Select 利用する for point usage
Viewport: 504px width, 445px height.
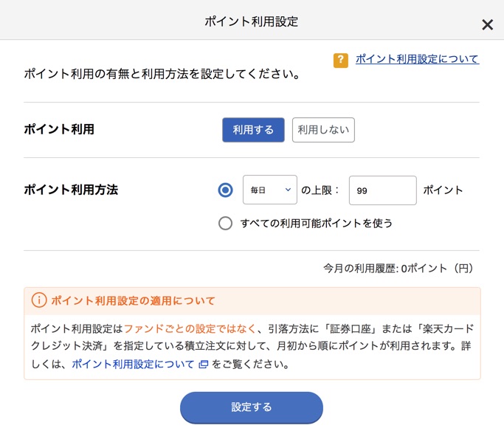coord(253,130)
